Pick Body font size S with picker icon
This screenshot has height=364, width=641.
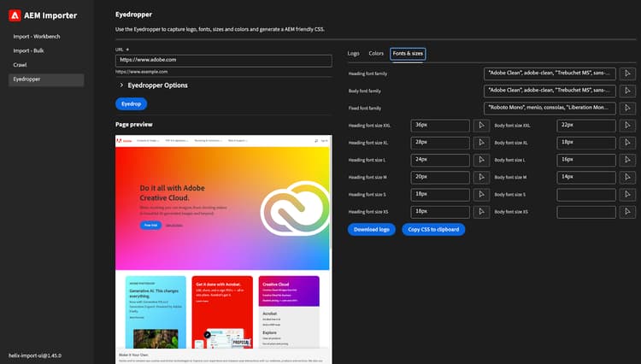(x=627, y=195)
